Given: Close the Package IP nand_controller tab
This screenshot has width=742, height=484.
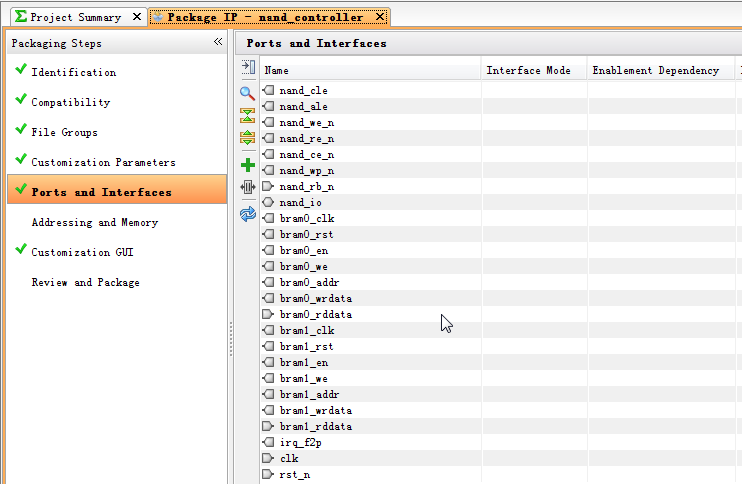Looking at the screenshot, I should tap(380, 17).
